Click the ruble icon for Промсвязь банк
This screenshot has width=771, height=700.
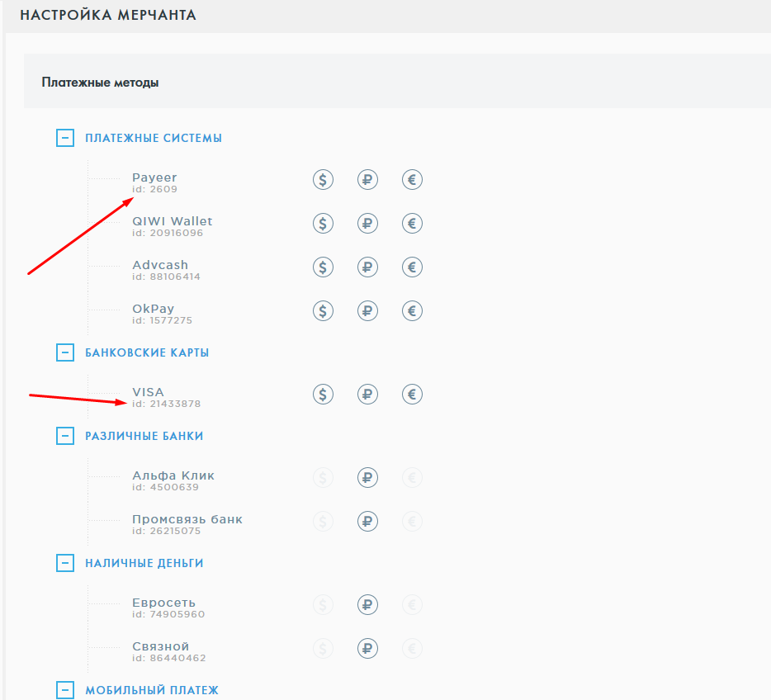367,521
